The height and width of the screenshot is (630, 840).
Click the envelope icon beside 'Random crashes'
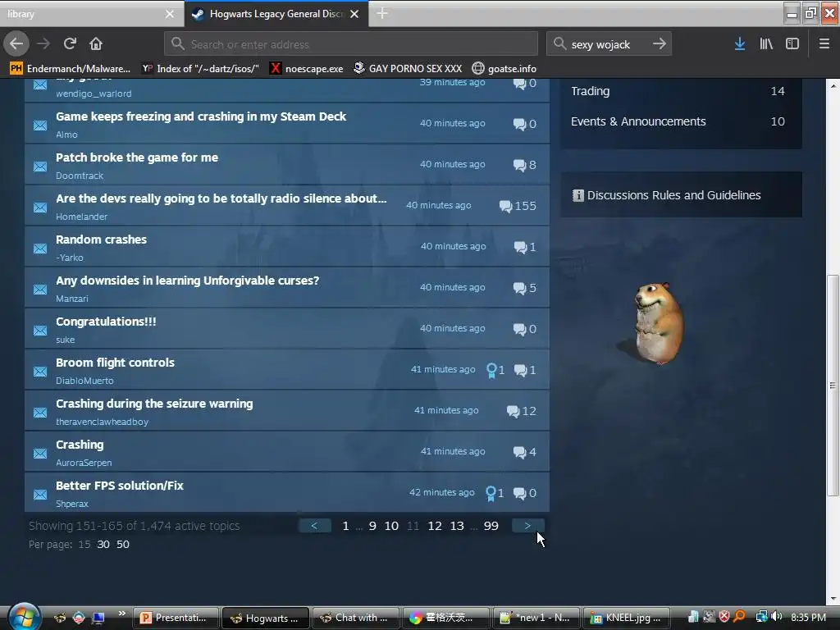40,249
